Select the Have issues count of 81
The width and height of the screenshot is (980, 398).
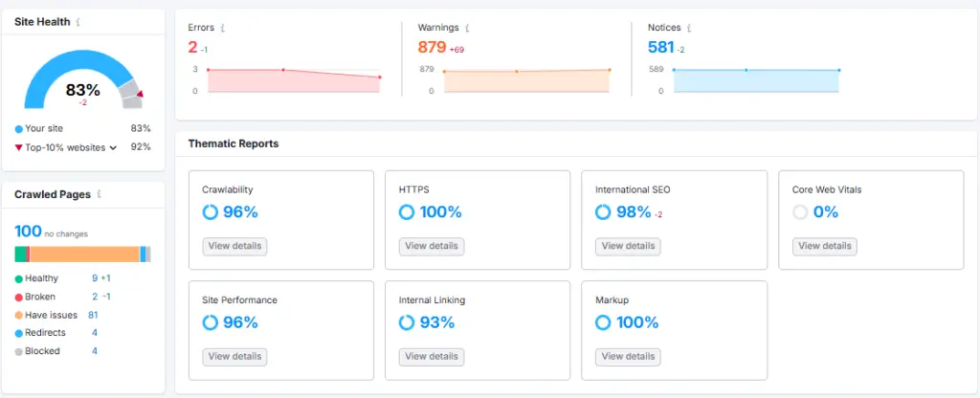[x=94, y=315]
